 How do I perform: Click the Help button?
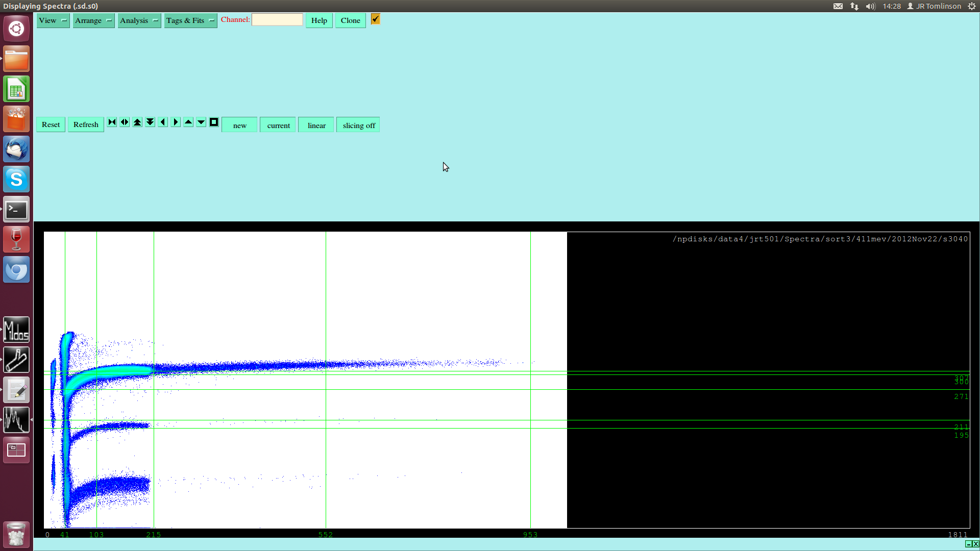coord(319,20)
